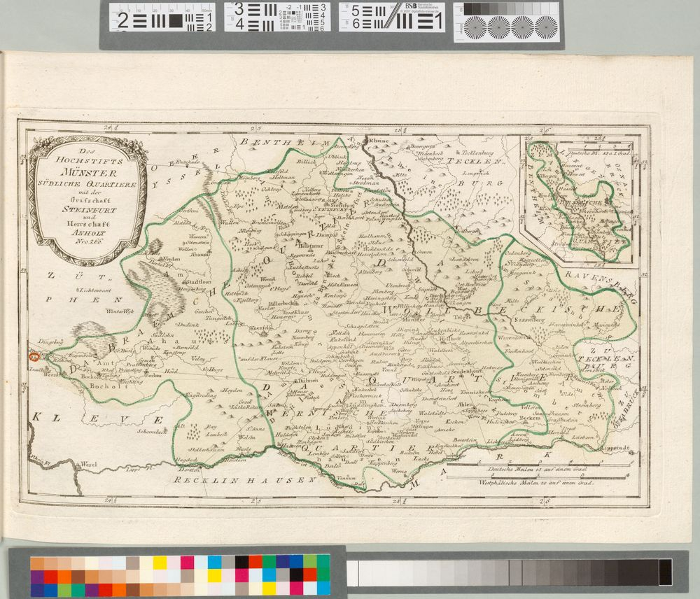Click the 'Beckem' town label
Image resolution: width=700 pixels, height=599 pixels.
pos(531,418)
